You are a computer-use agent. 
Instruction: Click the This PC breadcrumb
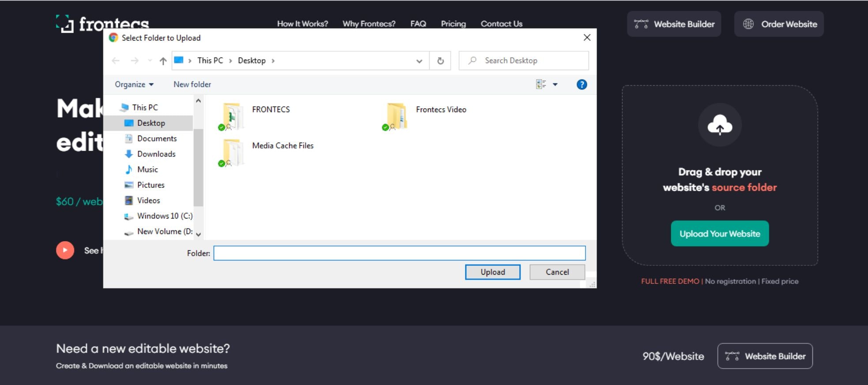point(210,60)
